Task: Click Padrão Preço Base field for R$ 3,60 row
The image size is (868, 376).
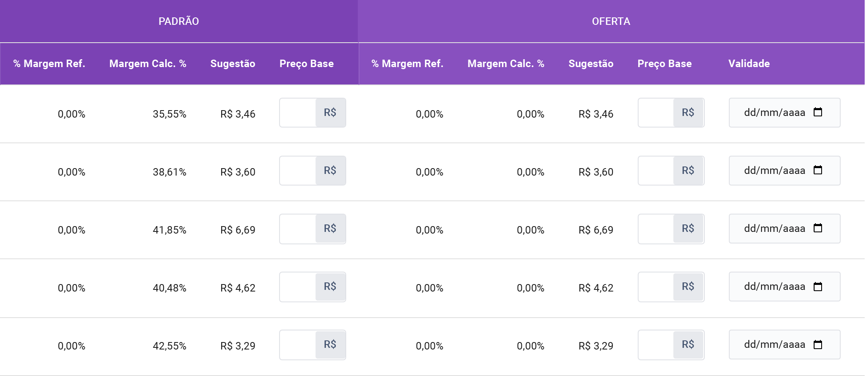Action: tap(298, 171)
